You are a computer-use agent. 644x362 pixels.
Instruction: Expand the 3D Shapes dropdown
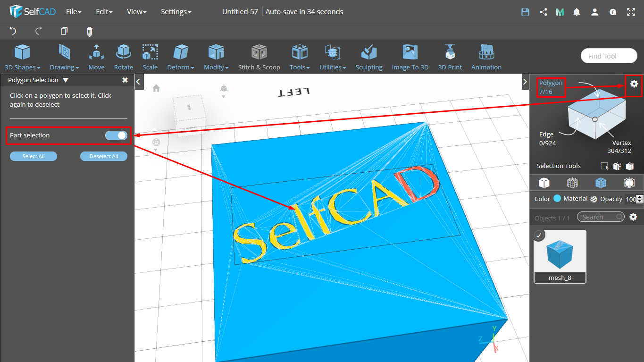point(22,57)
